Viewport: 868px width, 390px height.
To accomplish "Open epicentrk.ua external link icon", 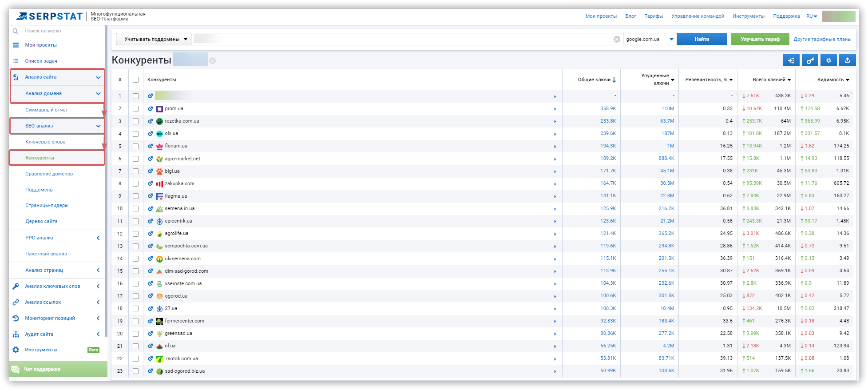I will 151,221.
